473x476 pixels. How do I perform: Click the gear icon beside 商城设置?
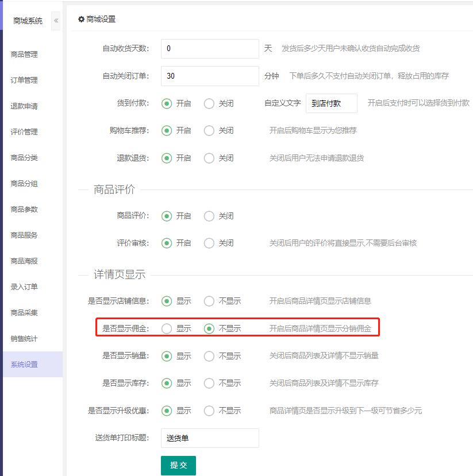(x=81, y=19)
